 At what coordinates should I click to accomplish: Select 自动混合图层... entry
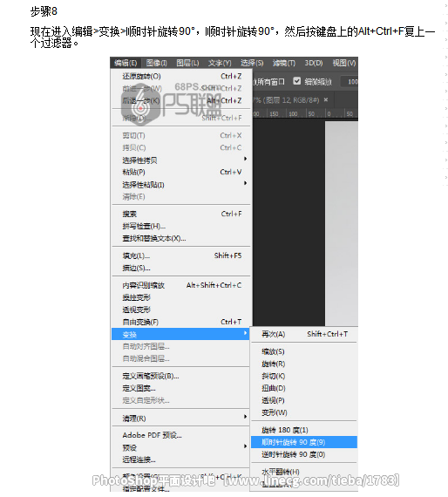pyautogui.click(x=181, y=358)
